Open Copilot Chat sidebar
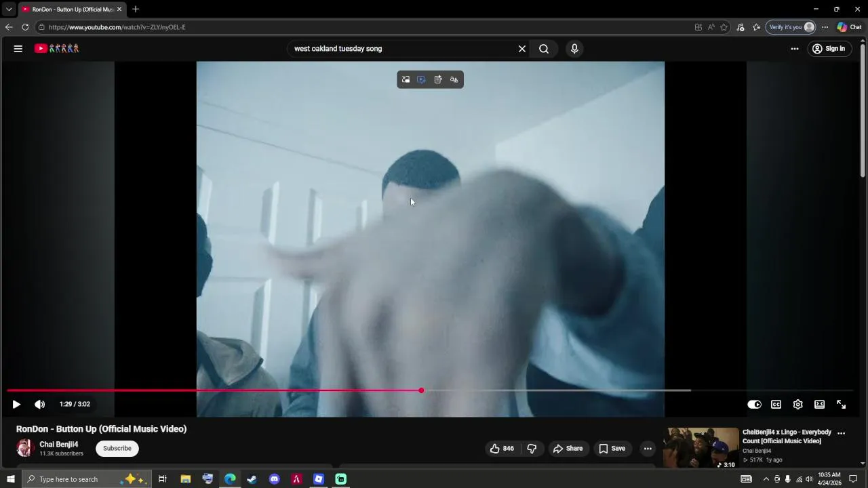The width and height of the screenshot is (868, 488). pos(850,27)
